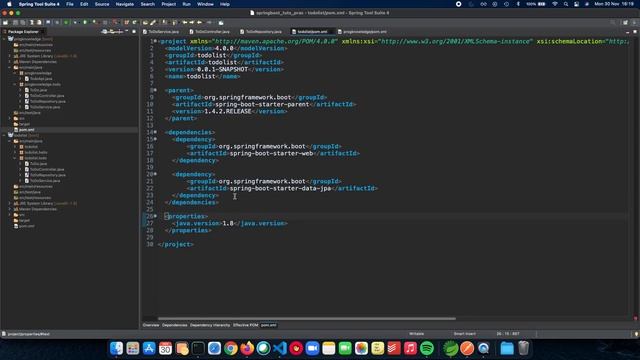Image resolution: width=640 pixels, height=360 pixels.
Task: Toggle code folding at line 26 properties tag
Action: [155, 216]
